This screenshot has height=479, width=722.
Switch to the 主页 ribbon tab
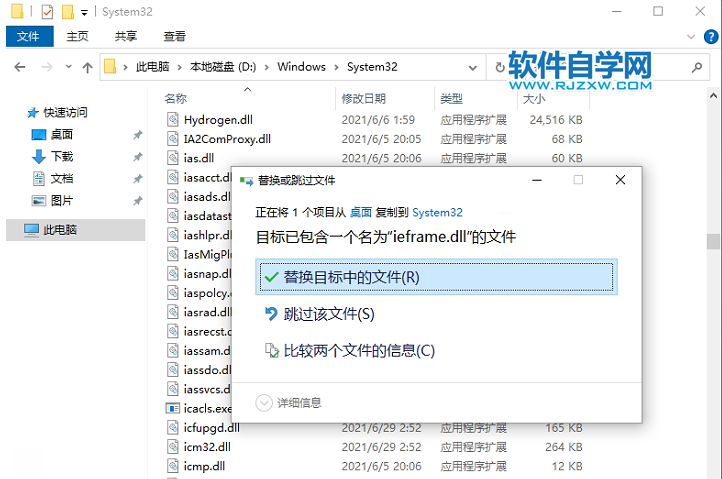click(77, 36)
